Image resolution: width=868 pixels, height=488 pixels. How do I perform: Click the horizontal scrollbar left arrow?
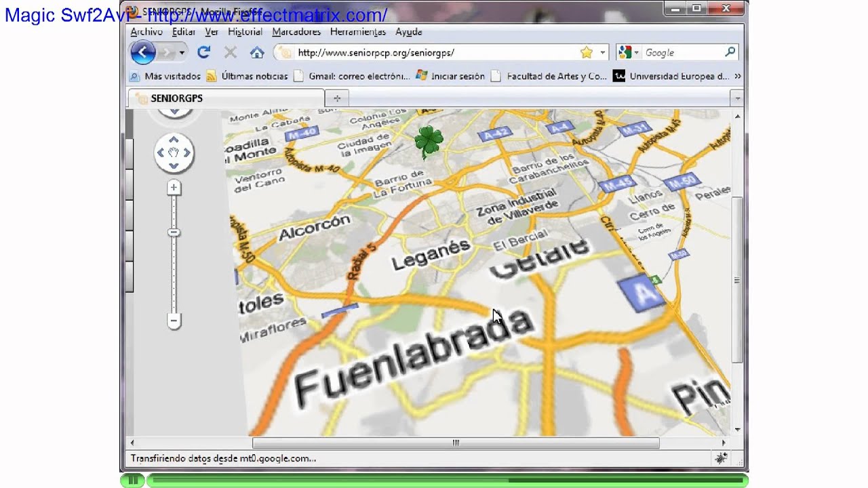132,443
